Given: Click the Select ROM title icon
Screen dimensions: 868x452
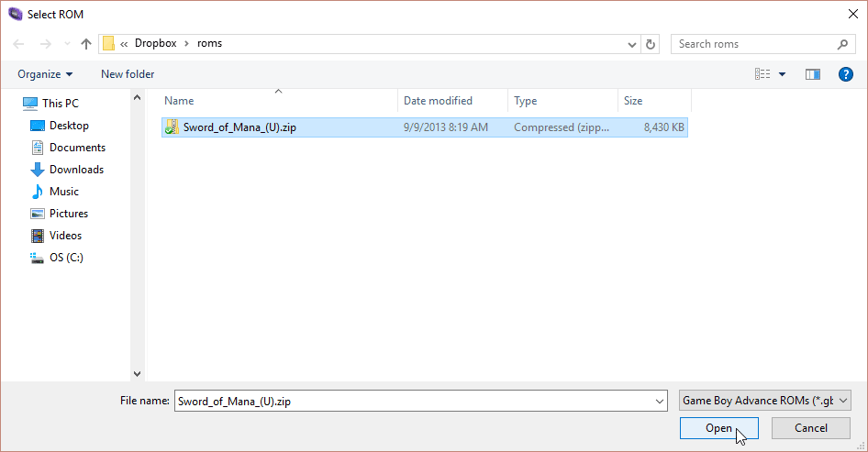Looking at the screenshot, I should (x=15, y=14).
